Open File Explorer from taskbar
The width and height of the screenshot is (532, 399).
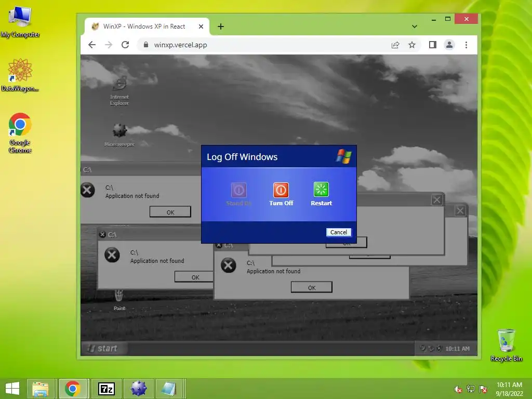[x=41, y=389]
